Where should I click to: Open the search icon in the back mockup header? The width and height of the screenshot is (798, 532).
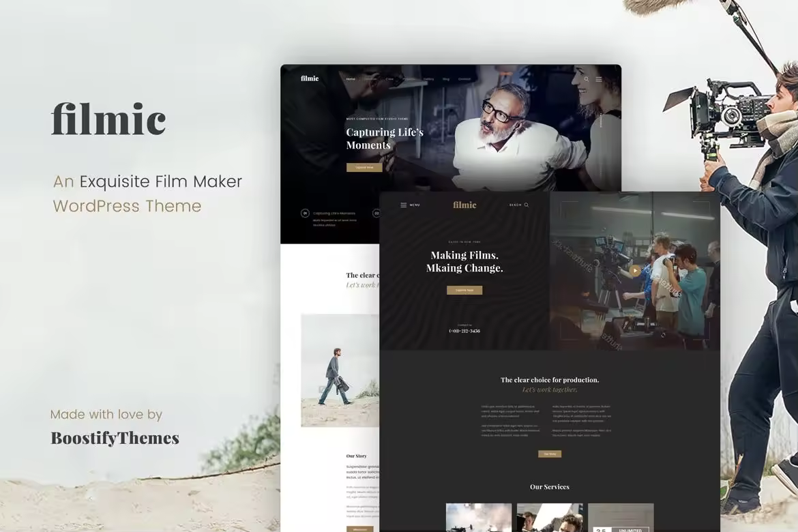(x=587, y=79)
